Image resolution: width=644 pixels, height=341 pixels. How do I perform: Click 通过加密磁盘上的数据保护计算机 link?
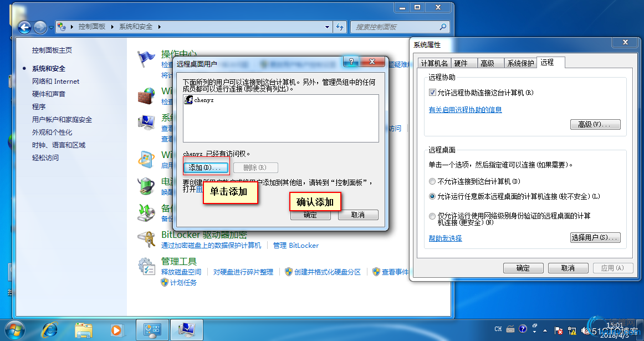[211, 246]
